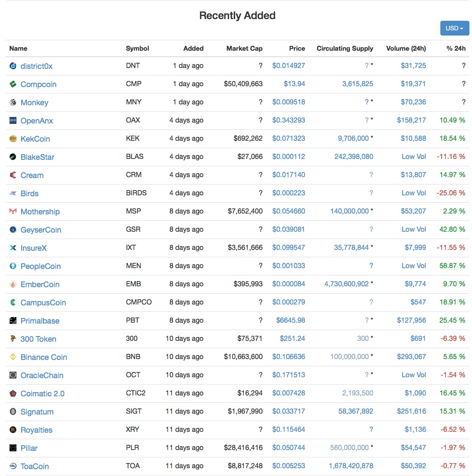This screenshot has height=476, width=472.
Task: Click Pillar market cap $28,416,416
Action: 243,448
